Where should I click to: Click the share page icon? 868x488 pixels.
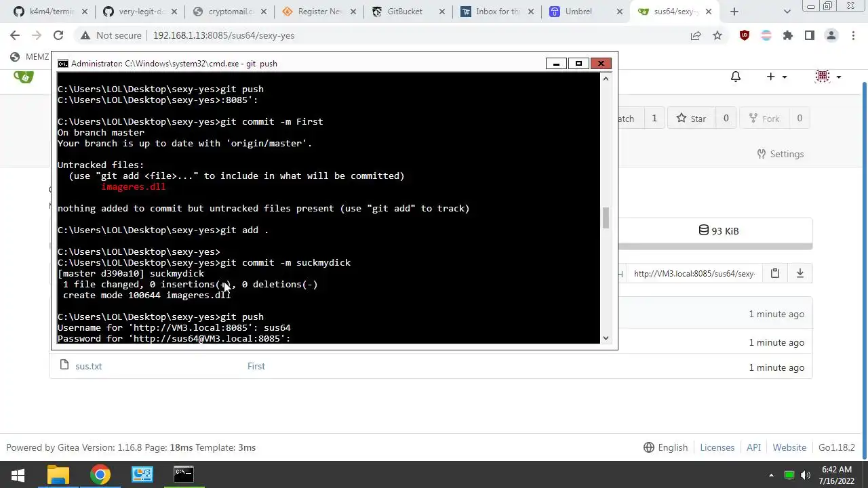tap(696, 35)
